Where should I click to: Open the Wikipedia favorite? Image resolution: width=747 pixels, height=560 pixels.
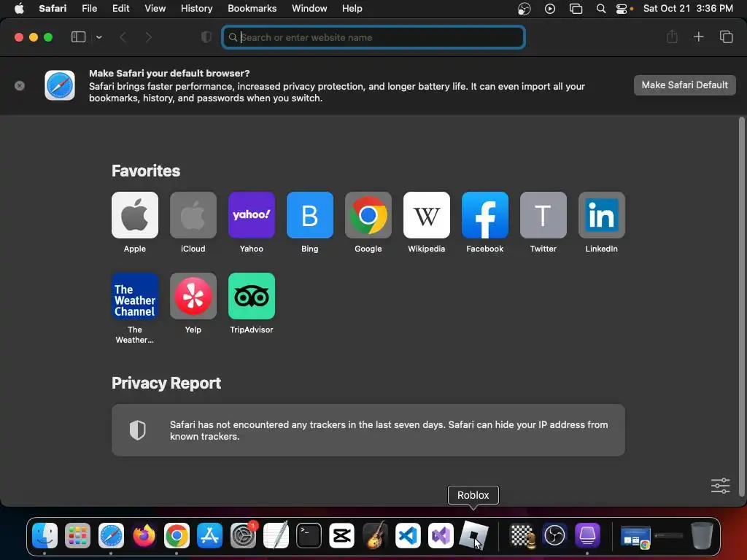tap(426, 215)
